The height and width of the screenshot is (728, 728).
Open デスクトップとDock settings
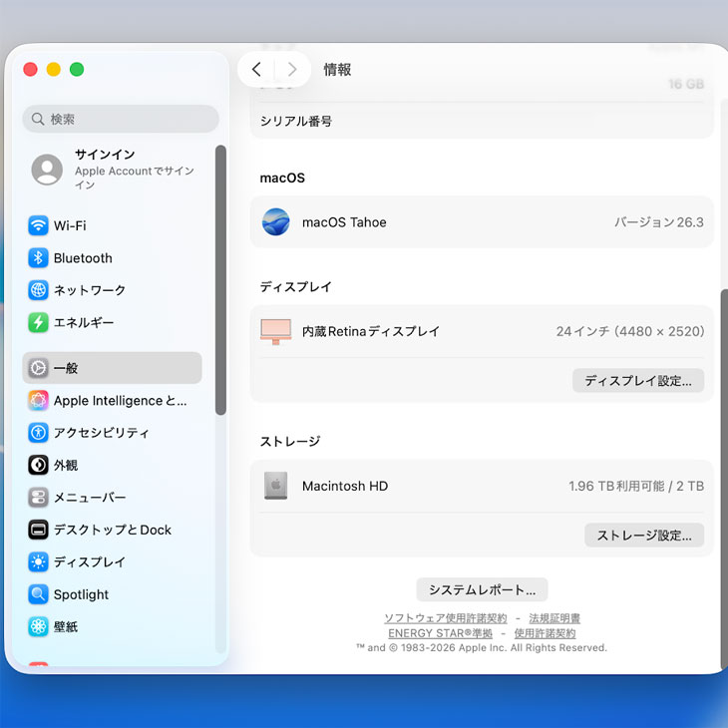[112, 530]
